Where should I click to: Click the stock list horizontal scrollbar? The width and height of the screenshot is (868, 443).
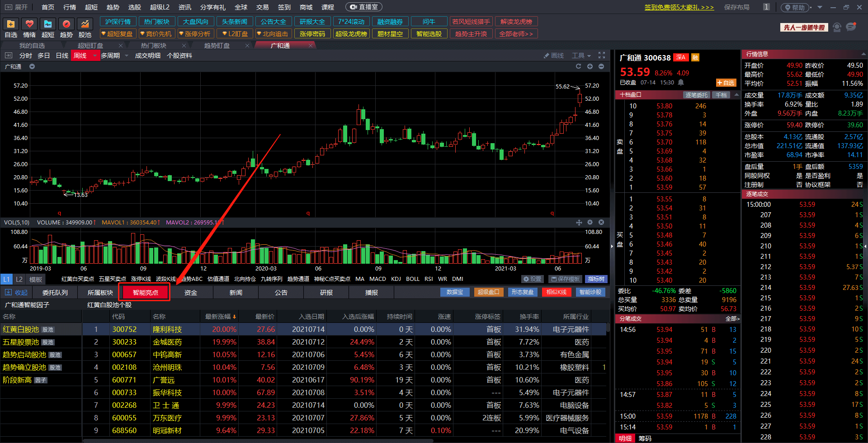pyautogui.click(x=258, y=441)
